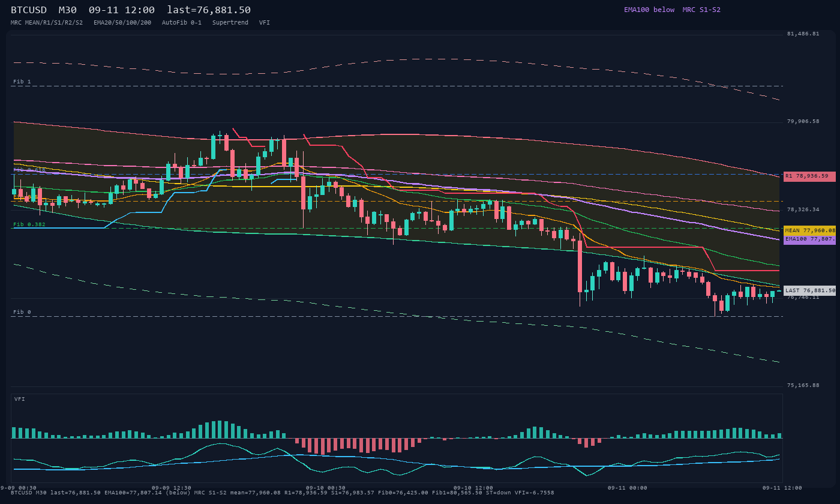This screenshot has height=504, width=840.
Task: Select the 'MRC S1-S2' zone text
Action: (x=701, y=10)
